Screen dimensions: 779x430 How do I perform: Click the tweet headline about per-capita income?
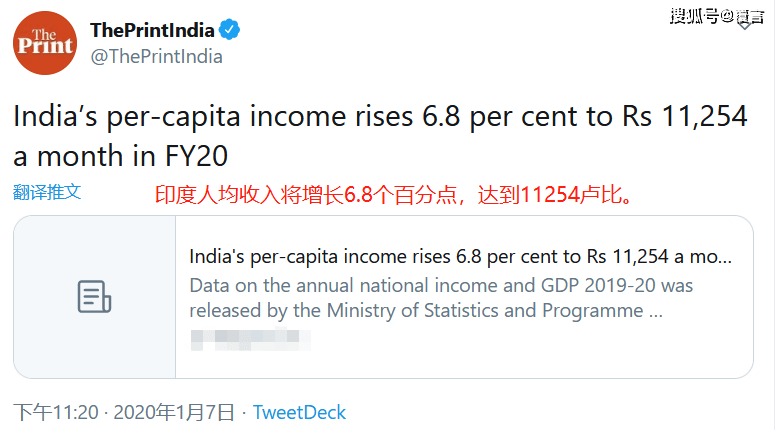[x=380, y=117]
